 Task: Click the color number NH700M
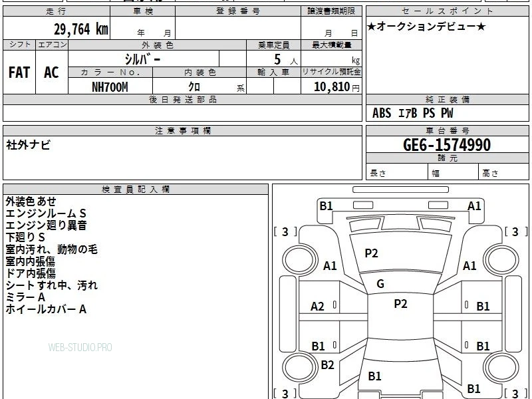(110, 87)
